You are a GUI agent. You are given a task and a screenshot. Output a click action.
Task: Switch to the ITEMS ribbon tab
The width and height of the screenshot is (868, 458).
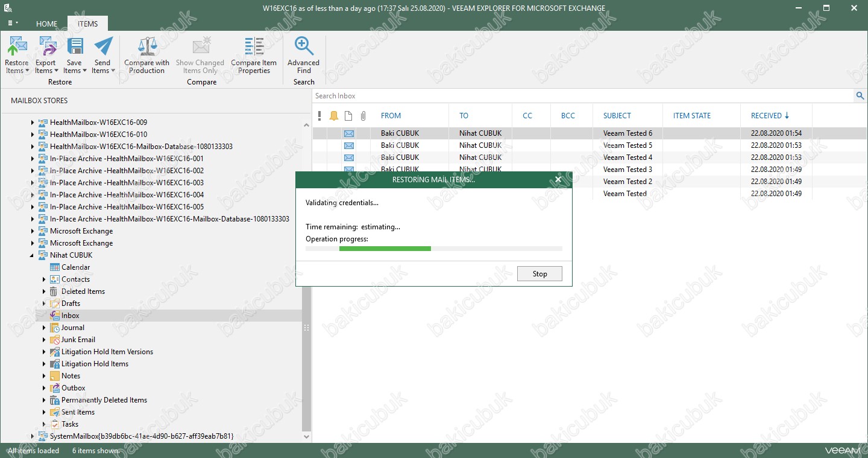tap(87, 24)
